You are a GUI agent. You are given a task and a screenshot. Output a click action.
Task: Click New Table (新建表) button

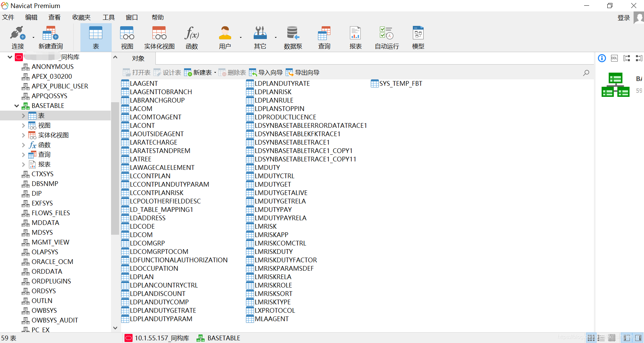coord(198,73)
